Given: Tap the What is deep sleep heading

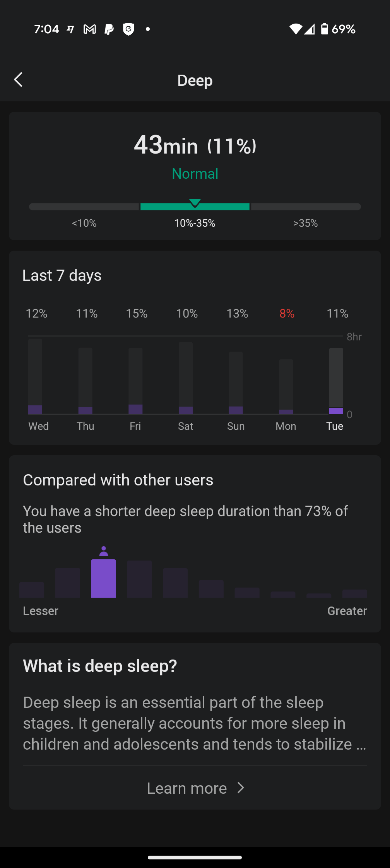Looking at the screenshot, I should pyautogui.click(x=100, y=666).
